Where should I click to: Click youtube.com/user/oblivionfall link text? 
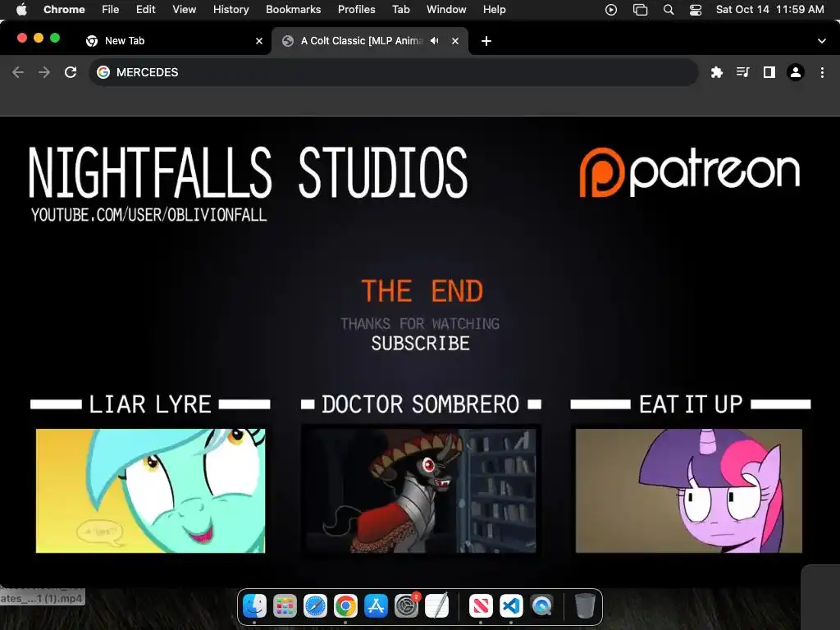tap(149, 215)
